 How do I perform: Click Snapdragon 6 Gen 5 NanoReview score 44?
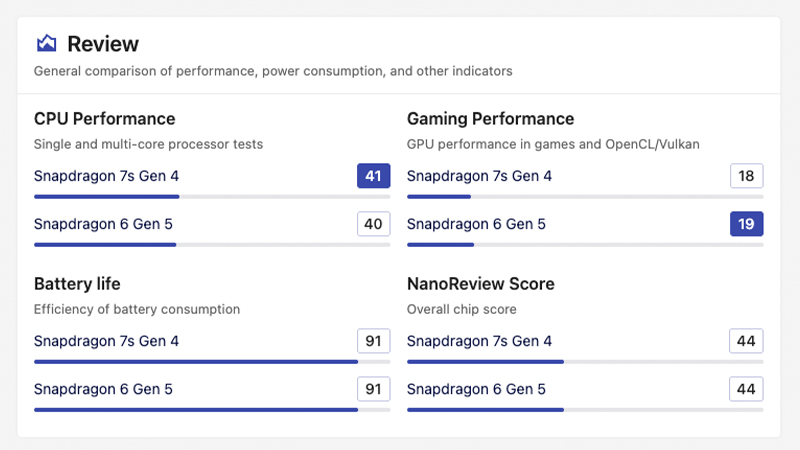[746, 389]
